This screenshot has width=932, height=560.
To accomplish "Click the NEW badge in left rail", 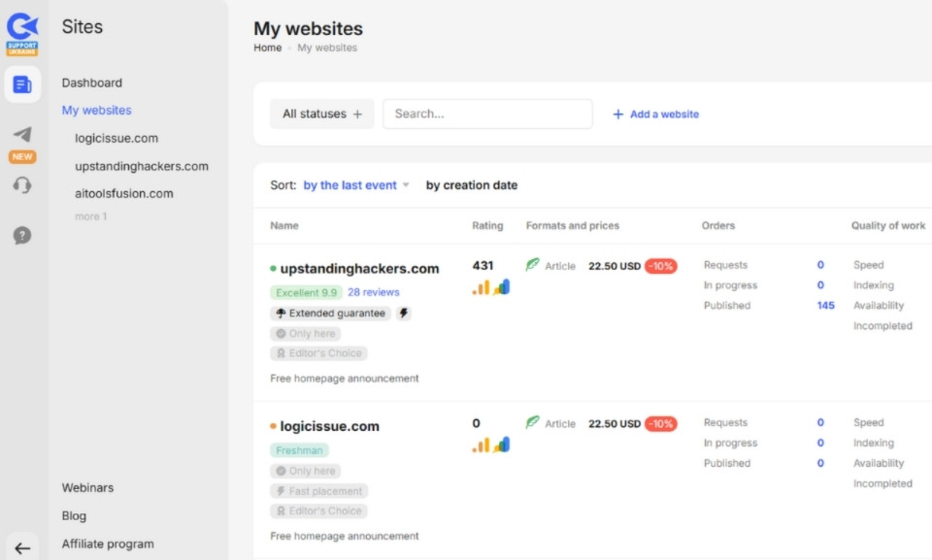I will [x=22, y=157].
